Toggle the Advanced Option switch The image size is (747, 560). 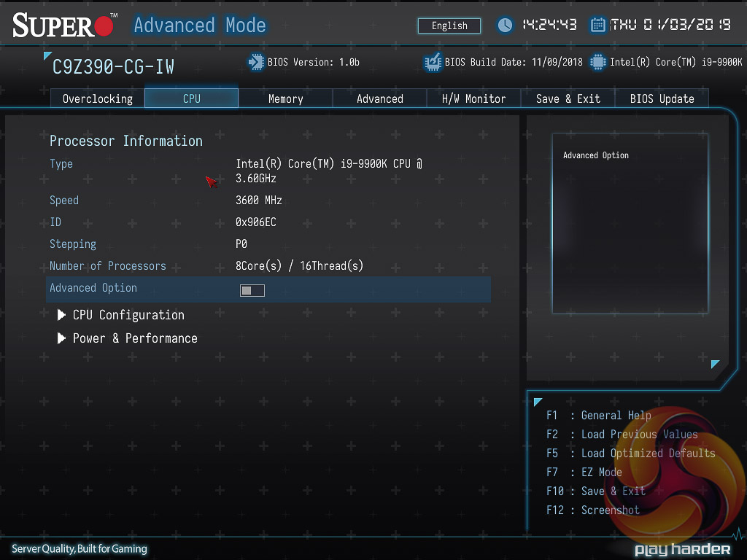[x=252, y=290]
